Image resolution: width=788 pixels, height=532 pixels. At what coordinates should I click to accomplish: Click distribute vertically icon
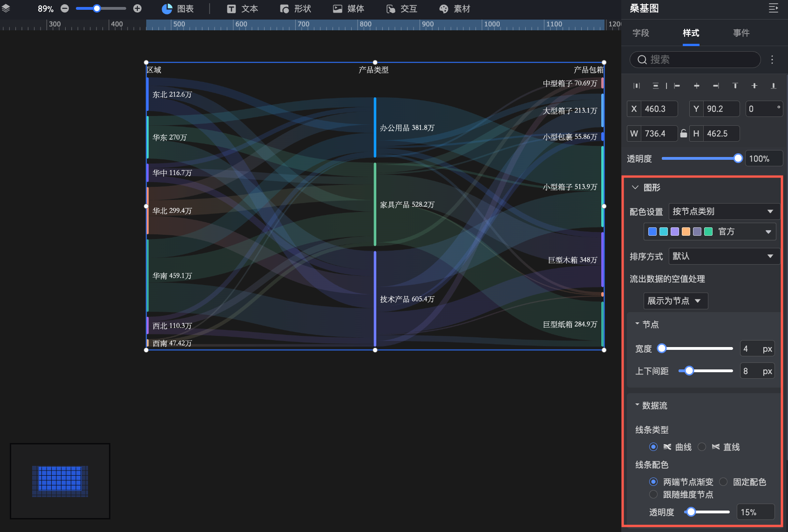tap(656, 86)
